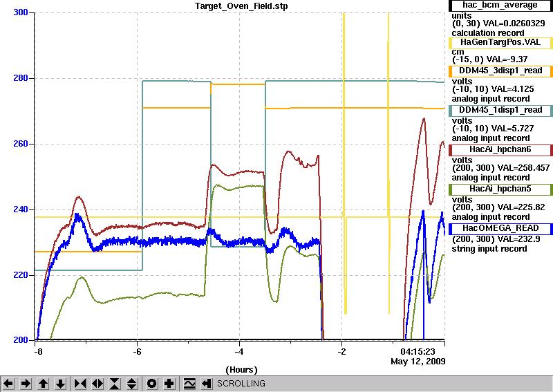Screen dimensions: 553x392
Task: Click the 04:15:23 timestamp
Action: pos(418,352)
